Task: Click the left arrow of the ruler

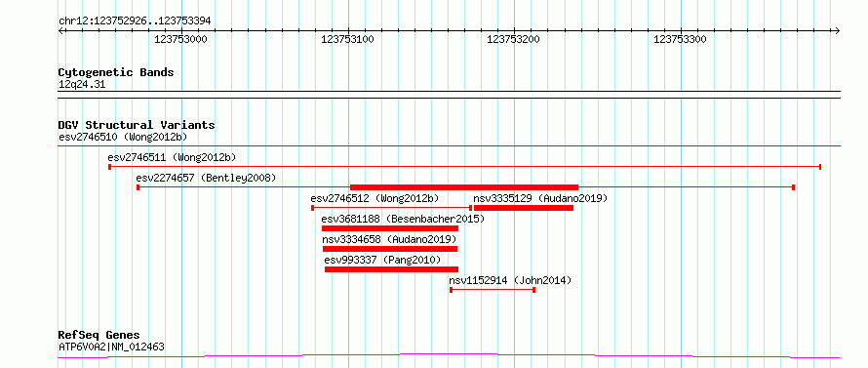Action: tap(61, 31)
